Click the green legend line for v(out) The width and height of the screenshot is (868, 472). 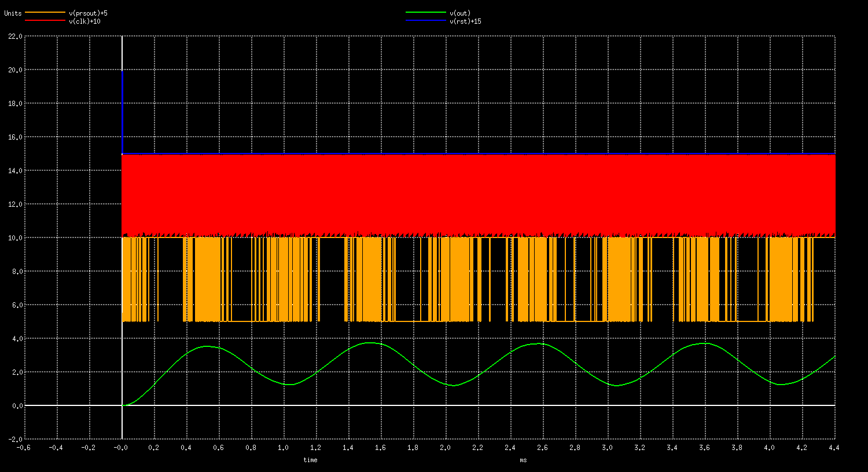click(425, 12)
